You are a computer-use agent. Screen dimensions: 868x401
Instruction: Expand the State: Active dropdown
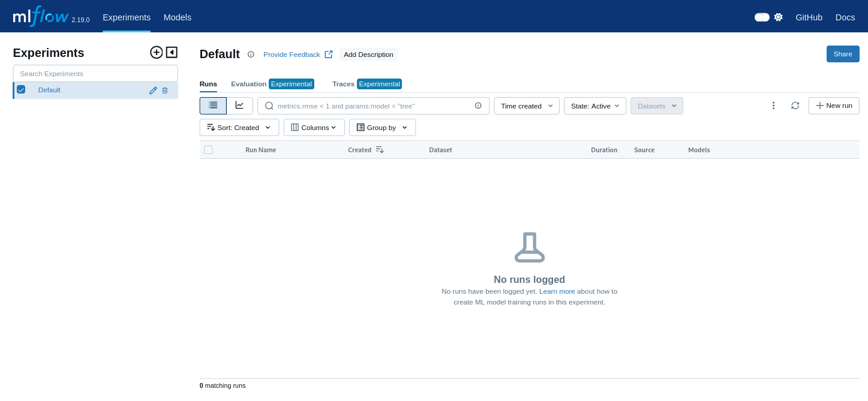point(594,106)
